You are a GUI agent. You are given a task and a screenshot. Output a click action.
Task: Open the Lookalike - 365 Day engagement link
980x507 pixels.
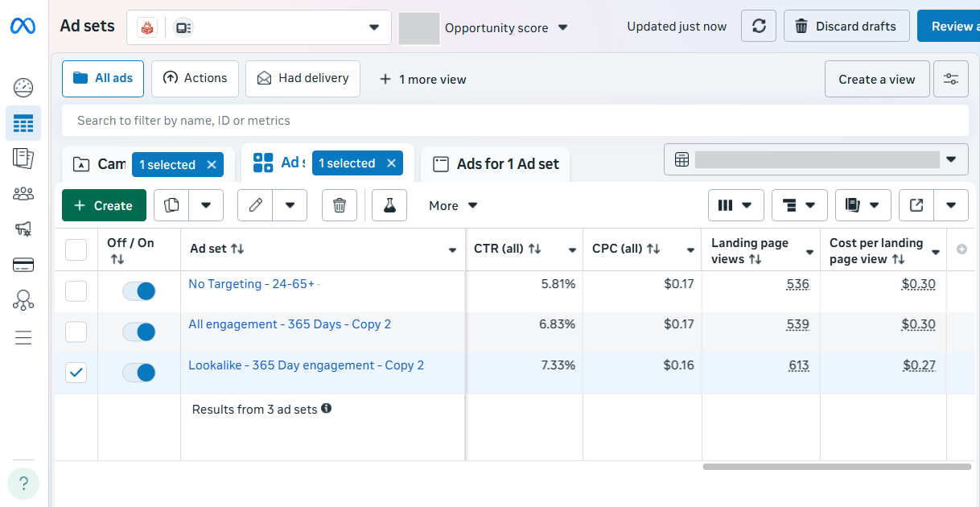(306, 365)
